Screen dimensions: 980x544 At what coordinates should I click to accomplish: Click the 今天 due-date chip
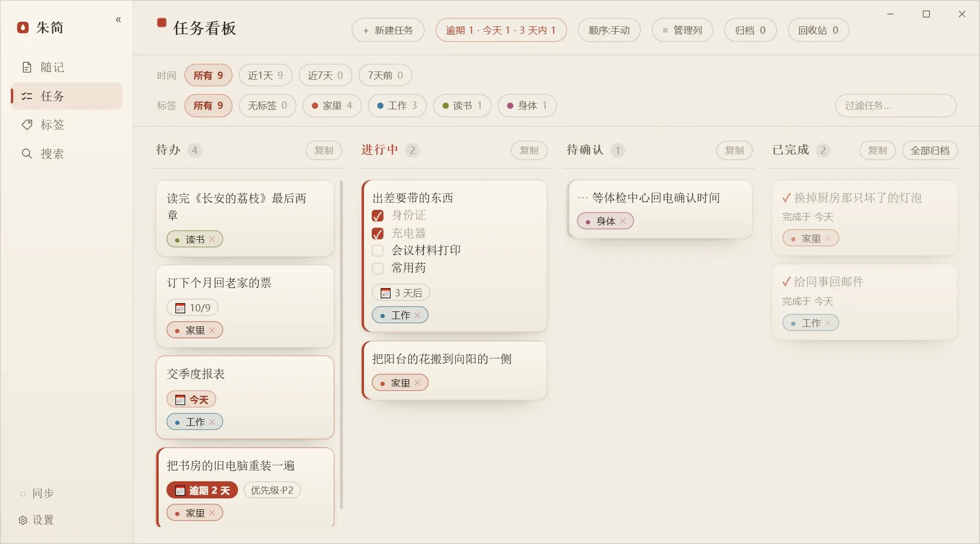click(191, 400)
